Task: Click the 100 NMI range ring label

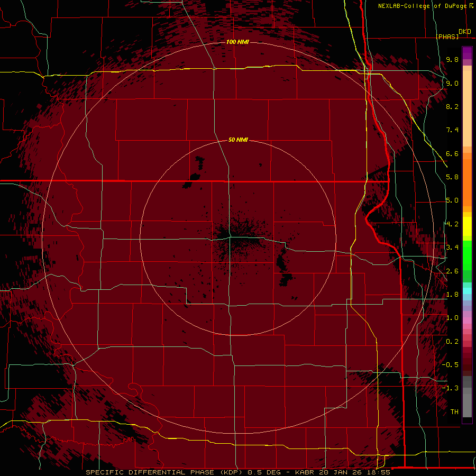Action: coord(237,42)
